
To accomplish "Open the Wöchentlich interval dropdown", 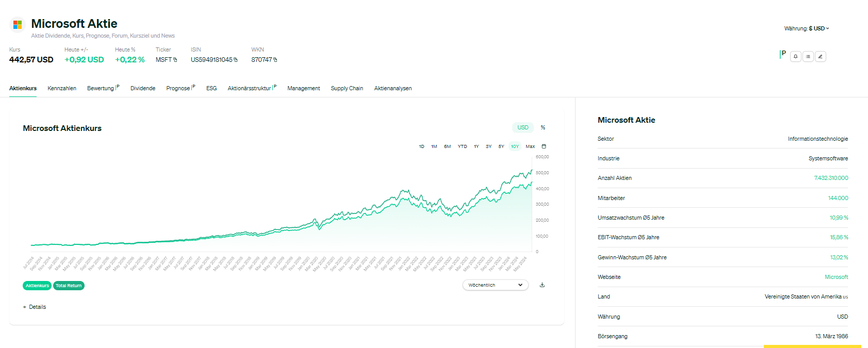I will (496, 285).
